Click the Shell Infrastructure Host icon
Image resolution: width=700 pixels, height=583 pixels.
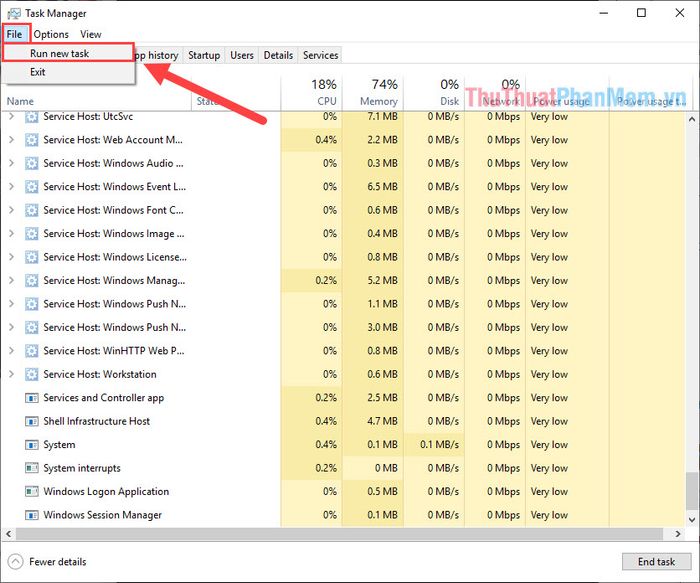[31, 421]
